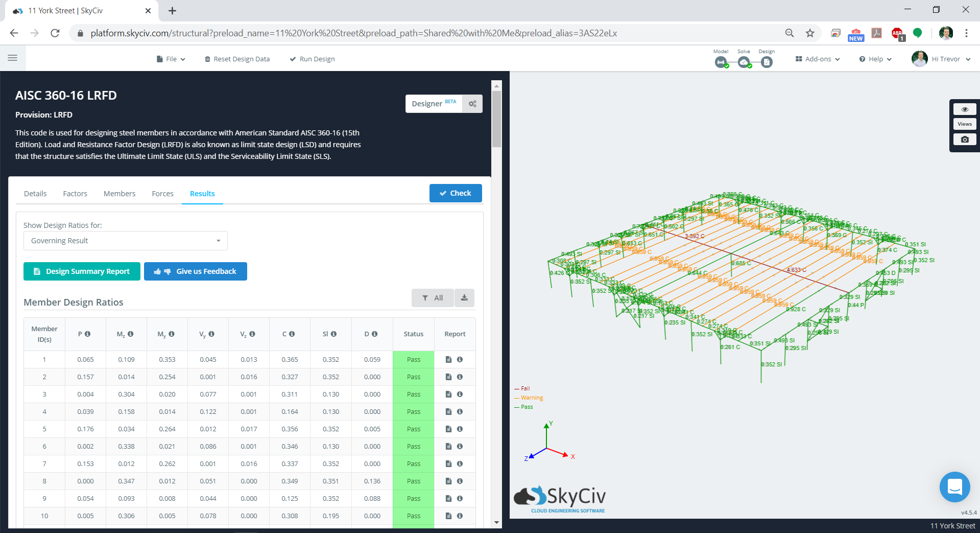
Task: Close the 11 York Street tab
Action: tap(148, 11)
